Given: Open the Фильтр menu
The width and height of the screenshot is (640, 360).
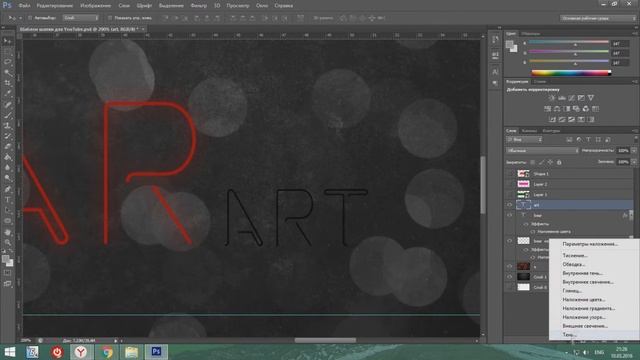Looking at the screenshot, I should [199, 6].
